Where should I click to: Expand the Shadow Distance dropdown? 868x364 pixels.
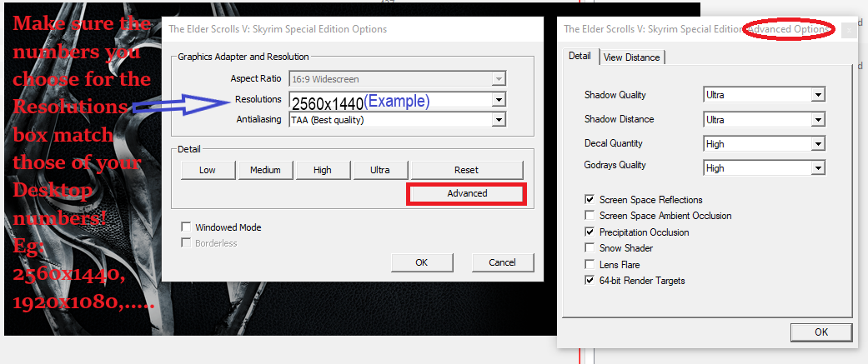[x=765, y=119]
